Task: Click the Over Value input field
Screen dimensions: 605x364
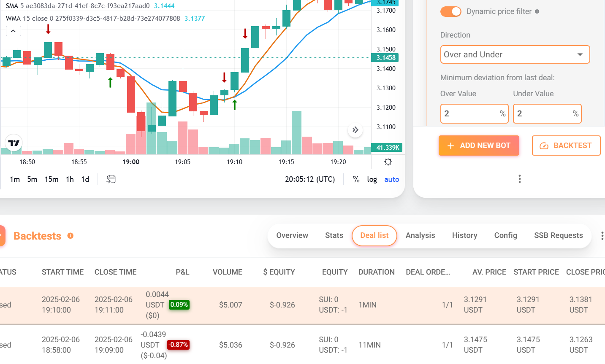Action: click(x=475, y=113)
